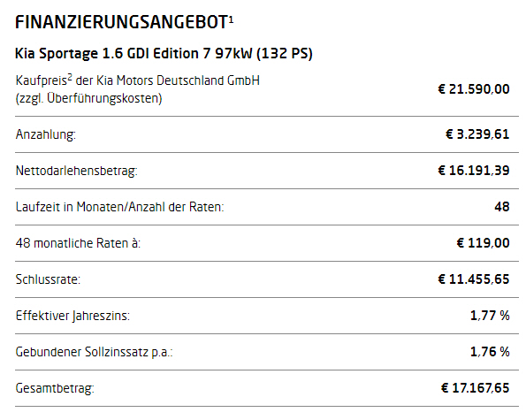526x420 pixels.
Task: Click the 1,77 % effective interest value
Action: (490, 316)
